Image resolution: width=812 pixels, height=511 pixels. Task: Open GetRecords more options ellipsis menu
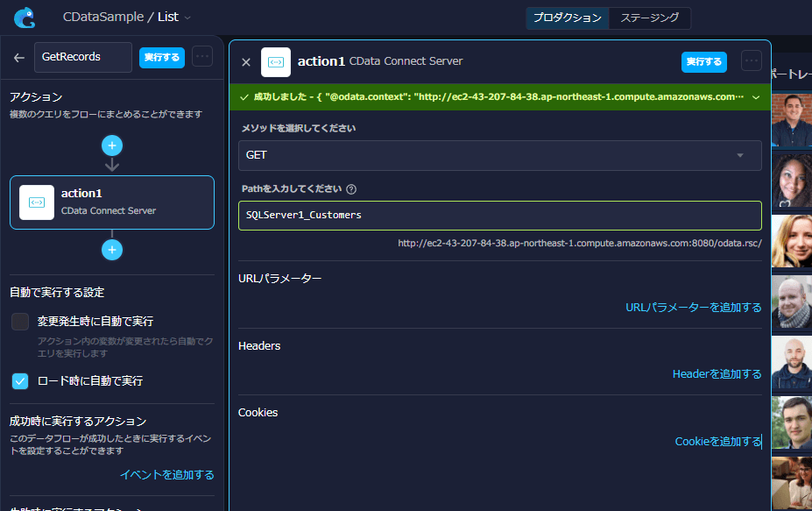pos(202,56)
